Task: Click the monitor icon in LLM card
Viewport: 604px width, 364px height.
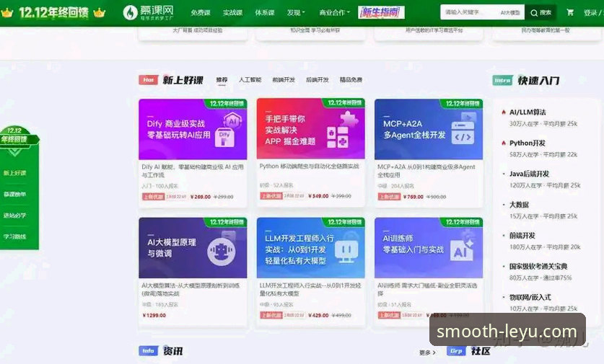Action: [x=346, y=252]
